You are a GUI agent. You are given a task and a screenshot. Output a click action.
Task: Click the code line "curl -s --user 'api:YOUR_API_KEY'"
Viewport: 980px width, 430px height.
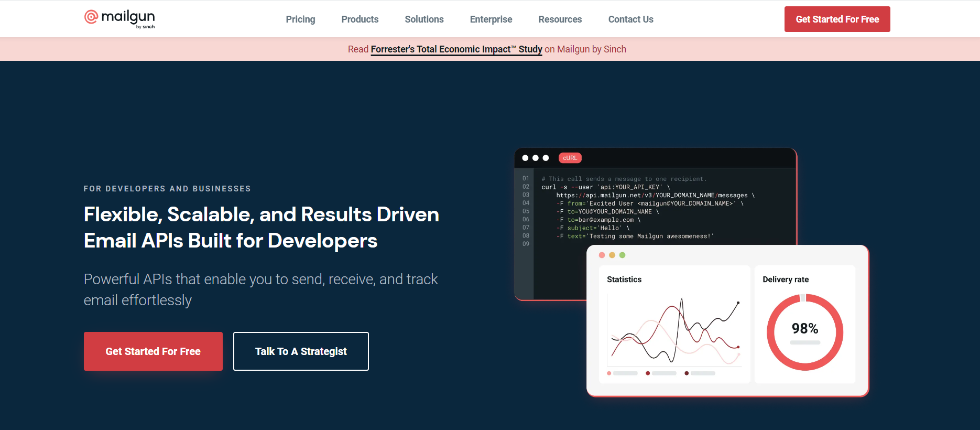tap(606, 187)
